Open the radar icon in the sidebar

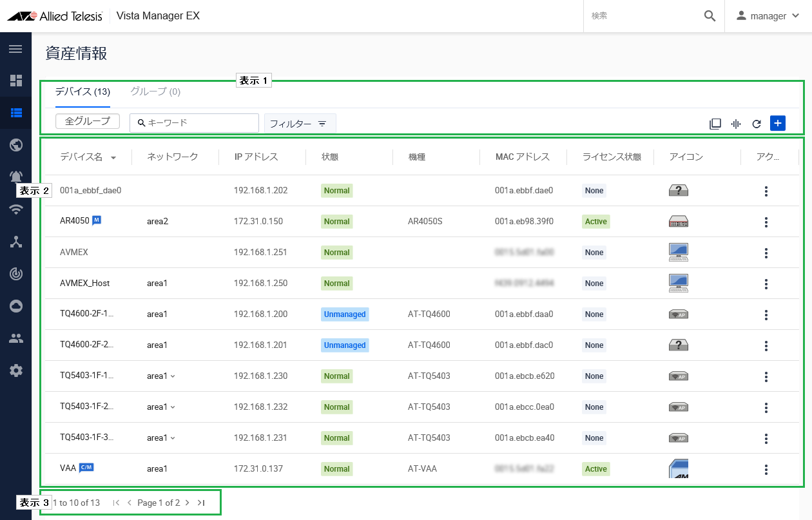(15, 274)
